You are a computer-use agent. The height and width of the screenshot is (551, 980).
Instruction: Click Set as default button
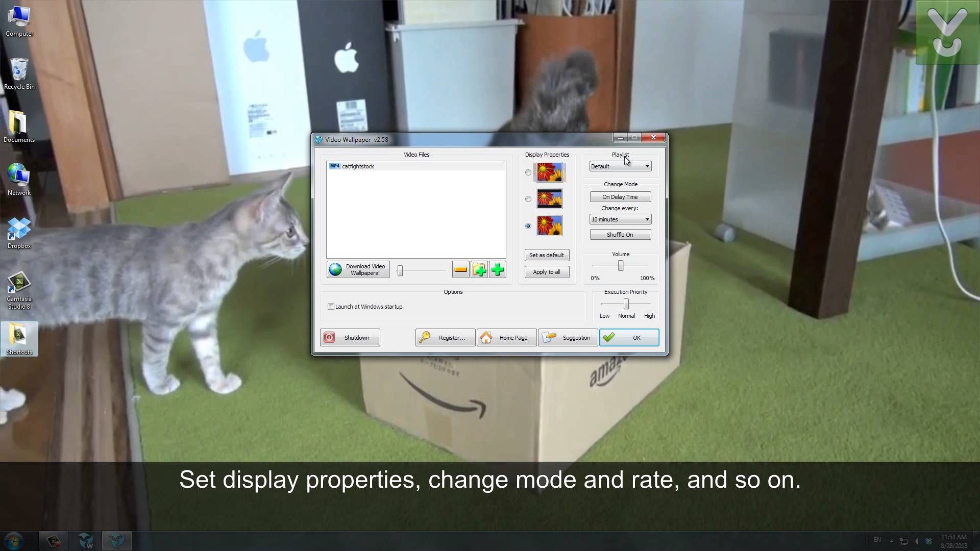click(x=547, y=255)
